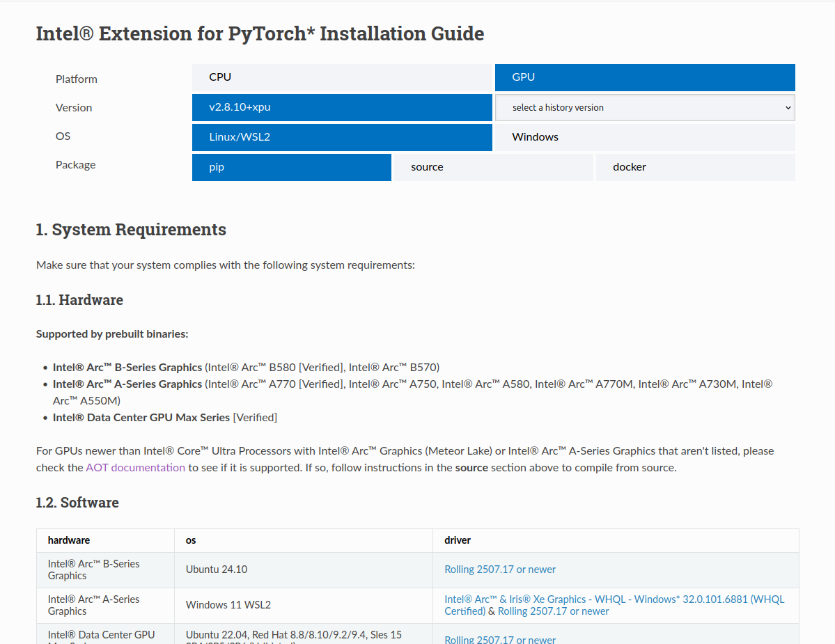
Task: Open the AOT documentation link
Action: point(135,467)
